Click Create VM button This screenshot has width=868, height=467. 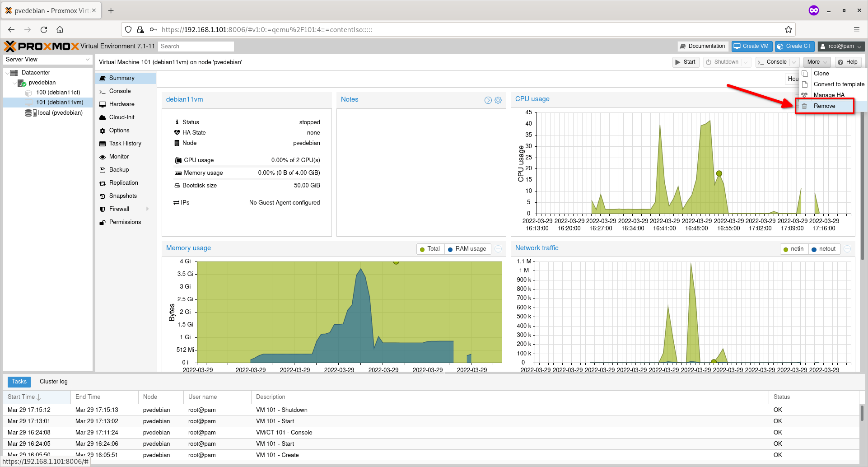[x=751, y=47]
